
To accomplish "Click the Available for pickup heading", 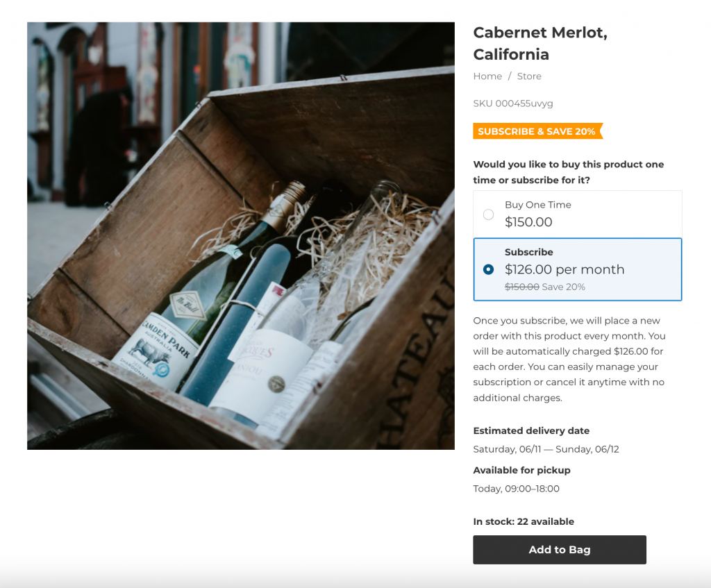I will tap(521, 470).
